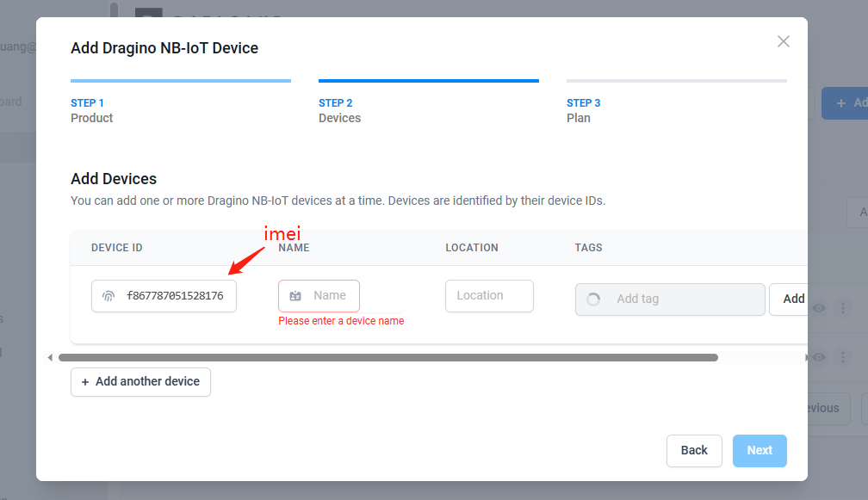Click the Device ID input field
The width and height of the screenshot is (868, 500).
pyautogui.click(x=164, y=296)
